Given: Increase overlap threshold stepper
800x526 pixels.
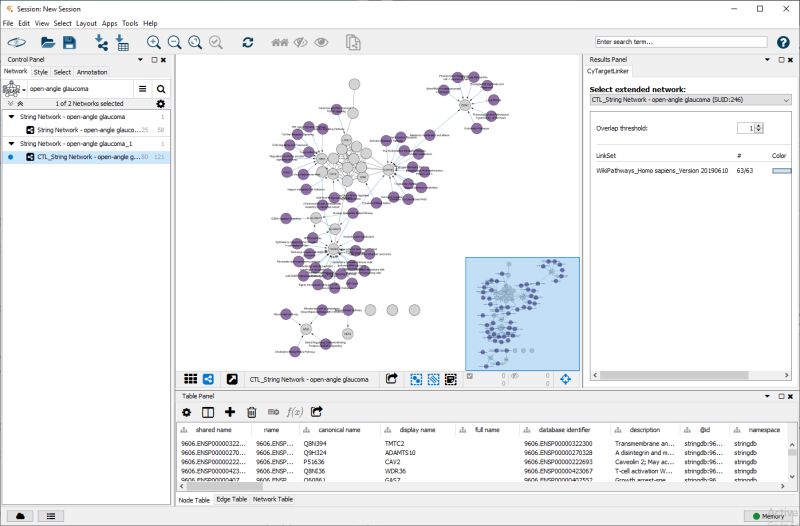Looking at the screenshot, I should coord(759,126).
